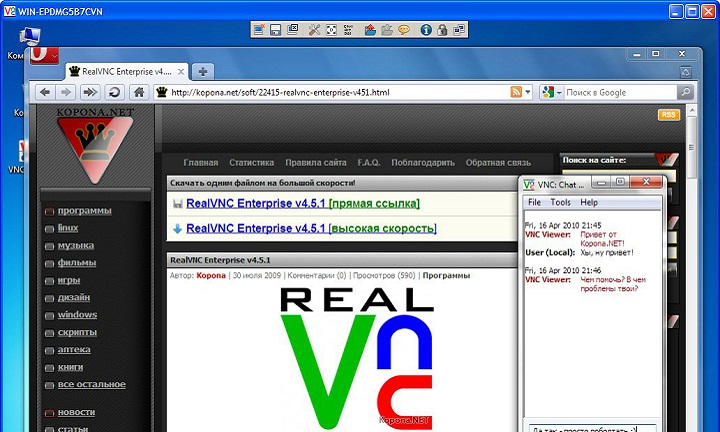
Task: Open все остальное sidebar category
Action: click(91, 385)
